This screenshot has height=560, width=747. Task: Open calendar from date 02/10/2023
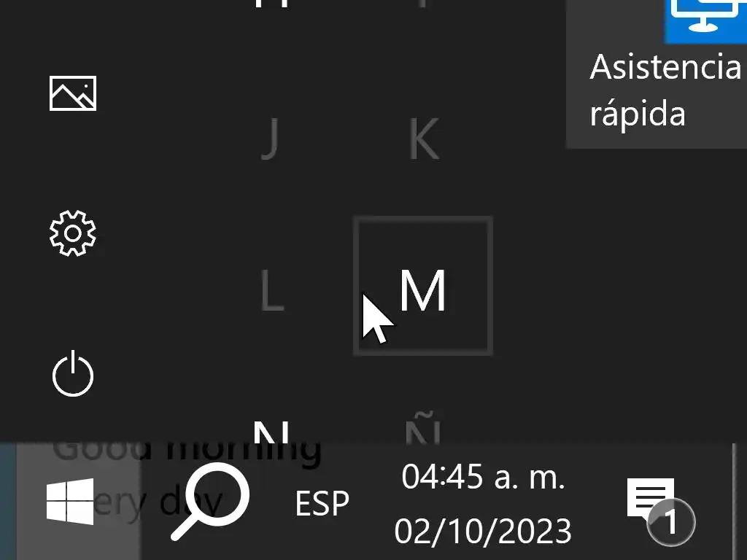pyautogui.click(x=483, y=531)
